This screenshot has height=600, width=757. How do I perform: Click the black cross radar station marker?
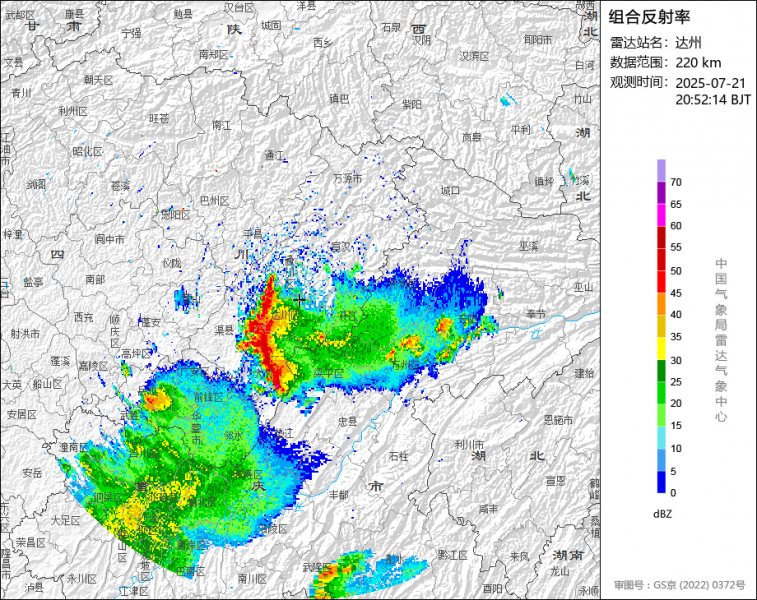point(298,299)
